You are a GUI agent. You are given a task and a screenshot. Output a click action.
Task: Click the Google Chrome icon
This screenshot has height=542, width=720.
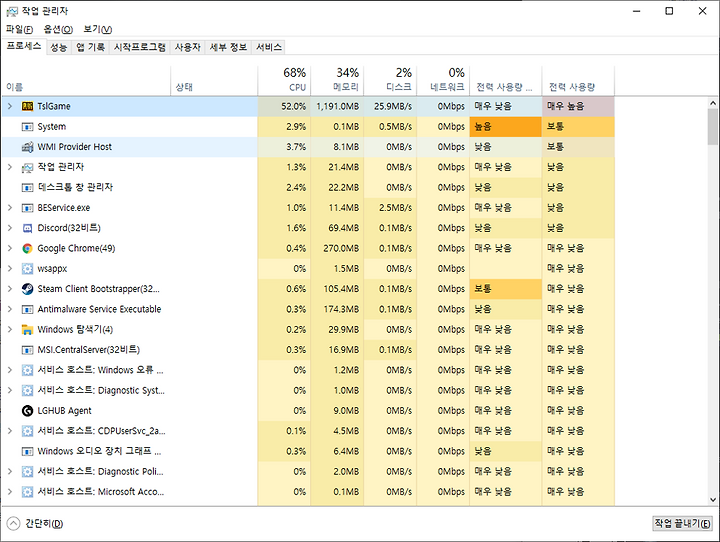(28, 248)
